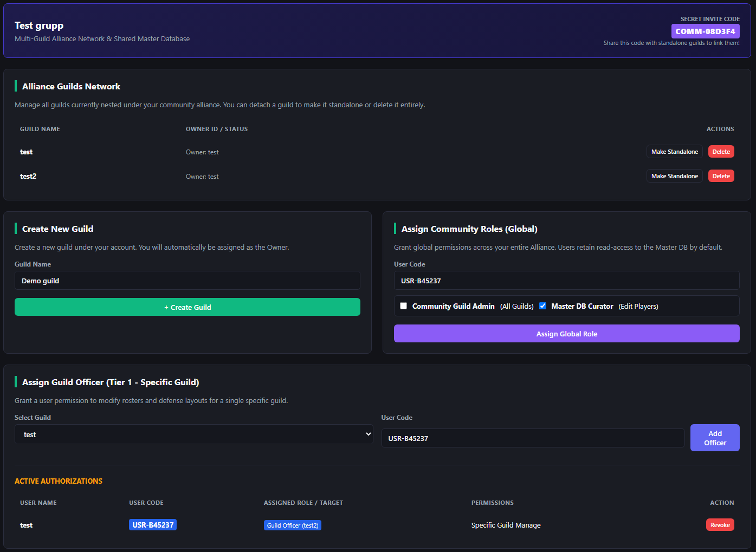Focus the Guild Name input field
The width and height of the screenshot is (756, 552).
click(188, 281)
